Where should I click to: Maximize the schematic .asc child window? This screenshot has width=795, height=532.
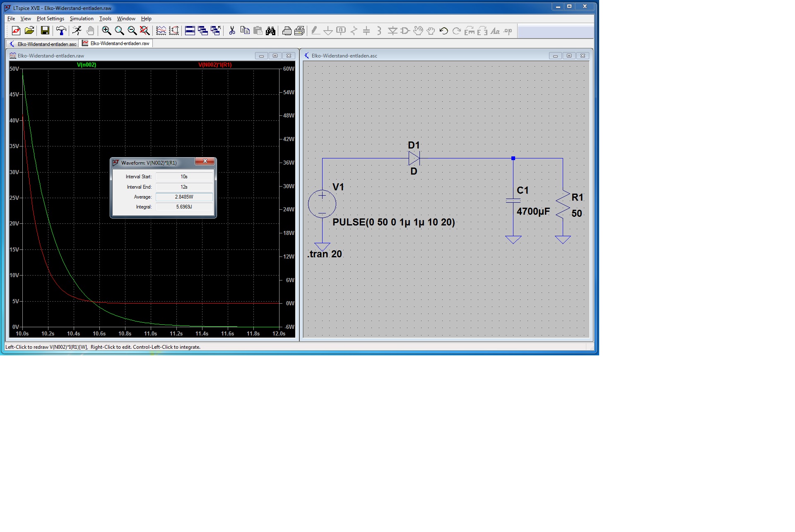click(569, 56)
